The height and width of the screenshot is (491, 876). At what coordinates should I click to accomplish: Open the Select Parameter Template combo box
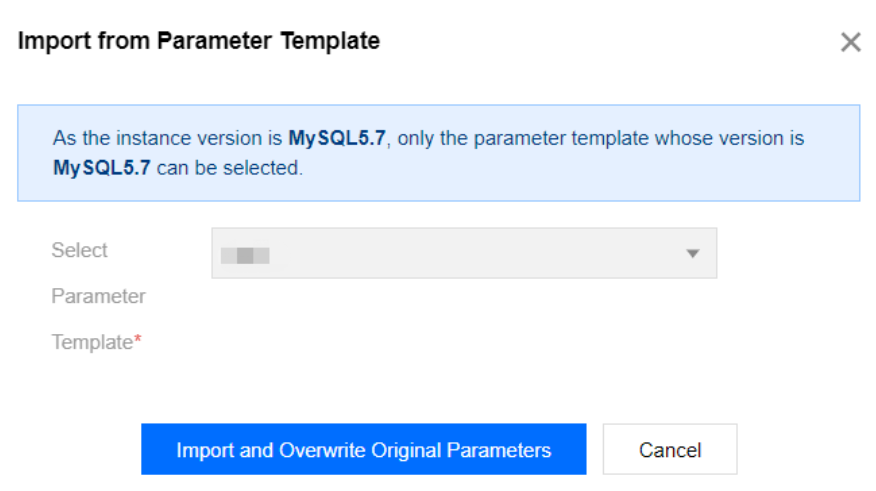[464, 253]
